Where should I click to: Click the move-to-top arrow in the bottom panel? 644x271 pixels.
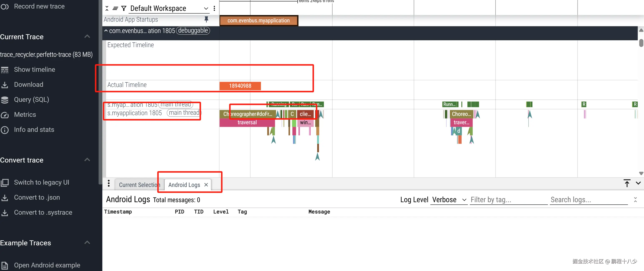point(626,183)
